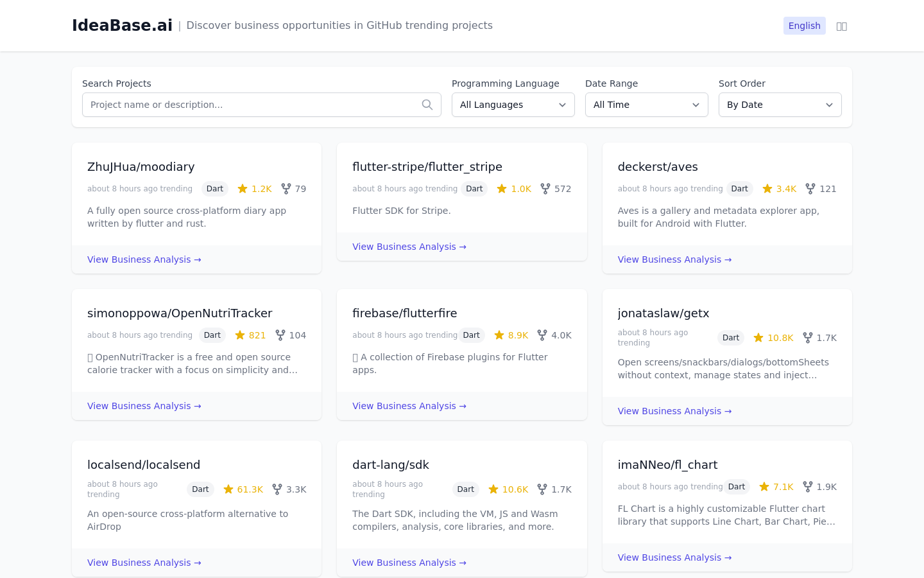The image size is (924, 578).
Task: Click star icon on deckerst/aves card
Action: pyautogui.click(x=767, y=189)
